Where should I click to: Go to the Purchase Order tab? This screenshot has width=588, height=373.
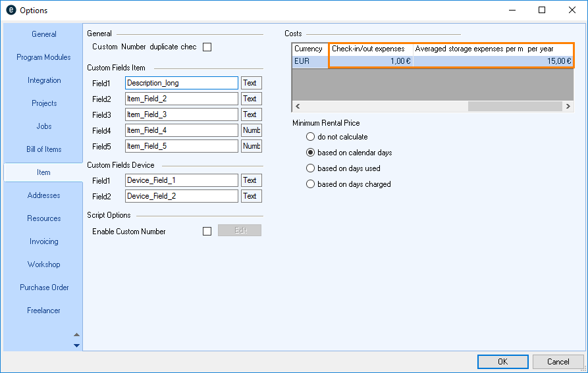click(x=44, y=287)
